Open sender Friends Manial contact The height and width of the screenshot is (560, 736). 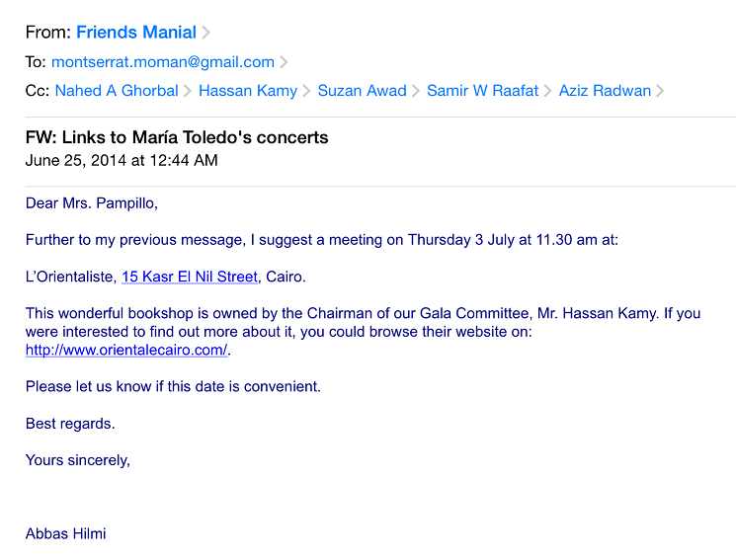(136, 33)
